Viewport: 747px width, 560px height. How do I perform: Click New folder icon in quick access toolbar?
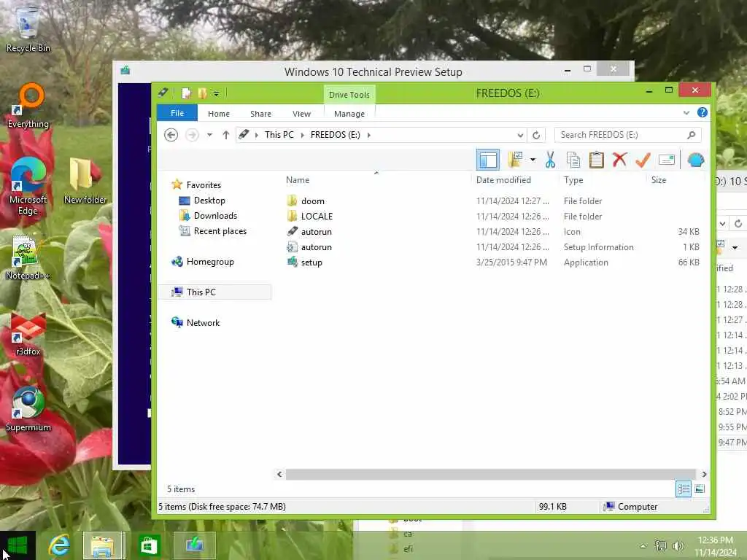click(x=203, y=93)
